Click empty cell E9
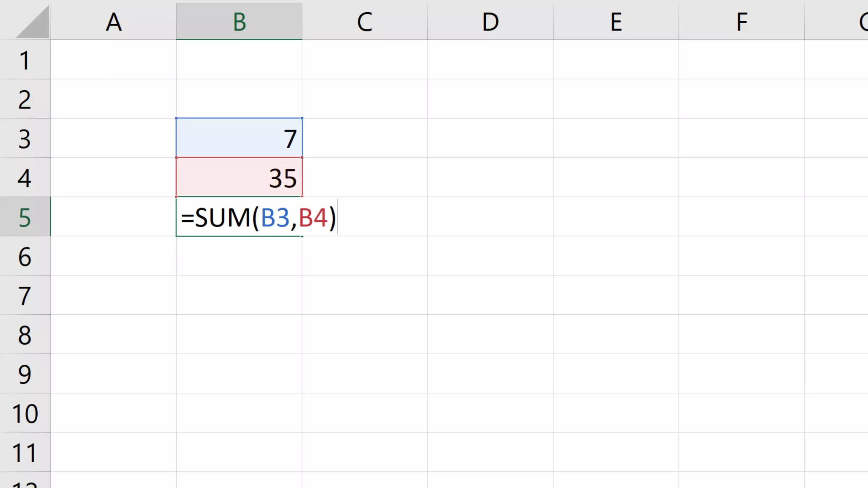This screenshot has height=488, width=868. [616, 374]
